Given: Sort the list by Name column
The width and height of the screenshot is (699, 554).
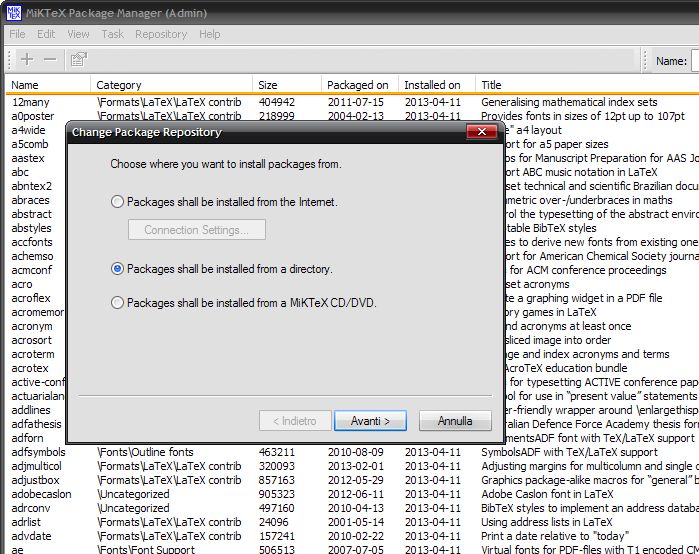Looking at the screenshot, I should [x=48, y=85].
